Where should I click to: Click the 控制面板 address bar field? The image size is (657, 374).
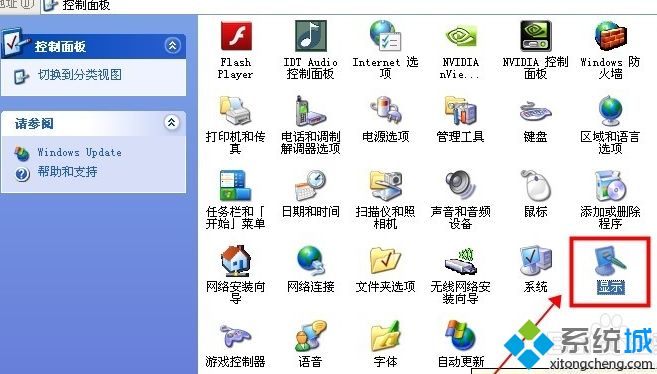[349, 6]
